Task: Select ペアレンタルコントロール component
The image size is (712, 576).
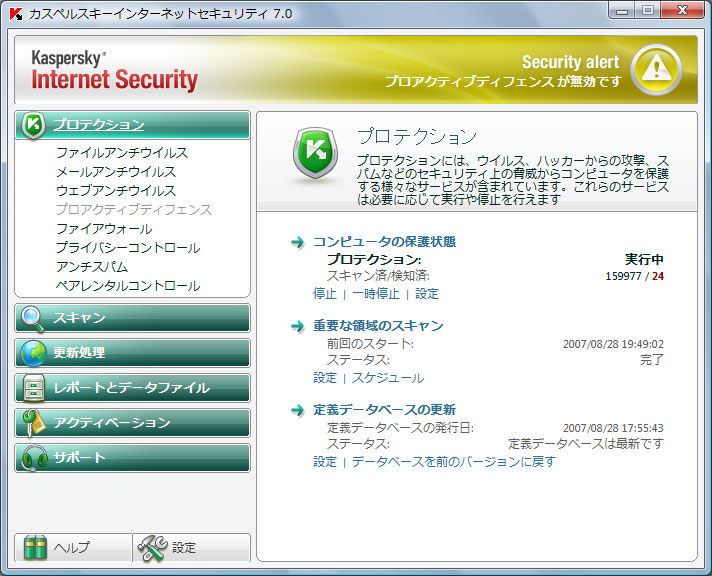Action: tap(128, 286)
